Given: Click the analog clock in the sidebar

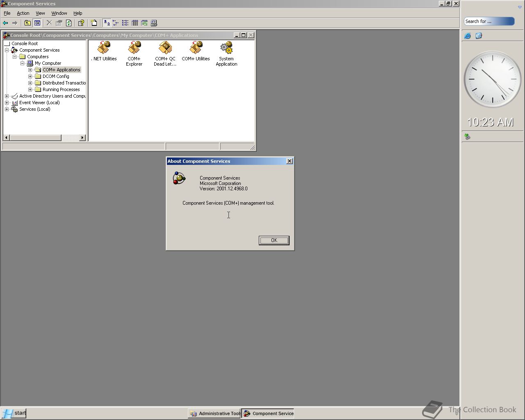Looking at the screenshot, I should (492, 79).
